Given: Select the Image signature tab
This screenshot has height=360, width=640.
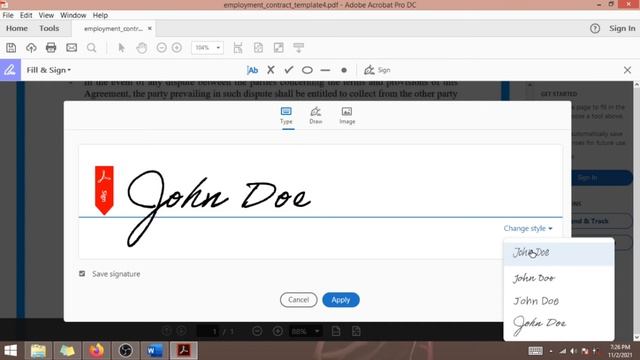Looking at the screenshot, I should coord(347,116).
